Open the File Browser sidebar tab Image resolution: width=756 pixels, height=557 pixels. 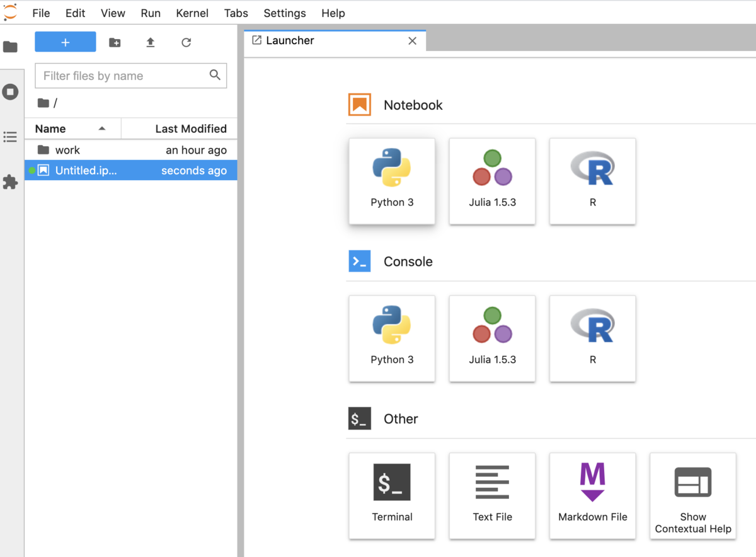[10, 47]
